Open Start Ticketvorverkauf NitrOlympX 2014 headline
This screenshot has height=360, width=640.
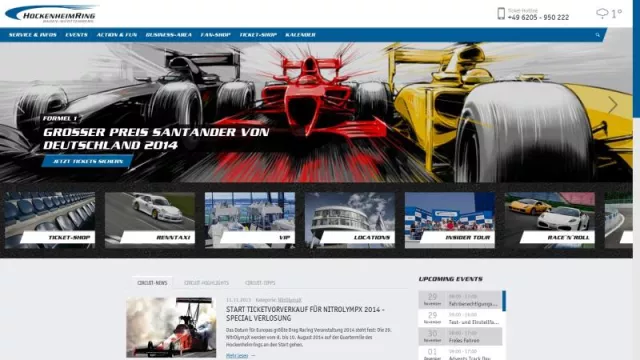point(305,314)
